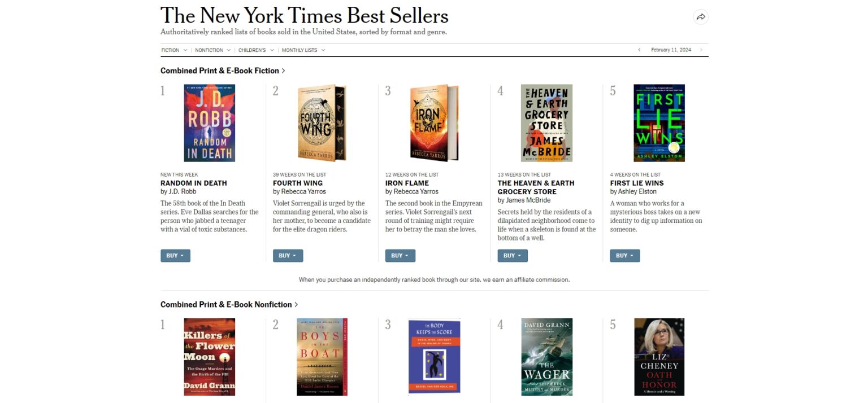Open Buy options for Iron Flame
The image size is (868, 403).
pos(400,256)
